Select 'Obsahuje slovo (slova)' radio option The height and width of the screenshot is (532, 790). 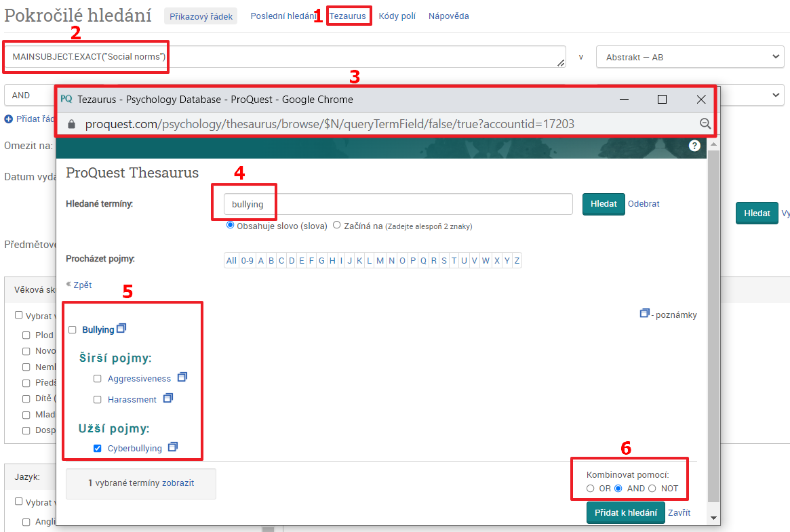(231, 225)
